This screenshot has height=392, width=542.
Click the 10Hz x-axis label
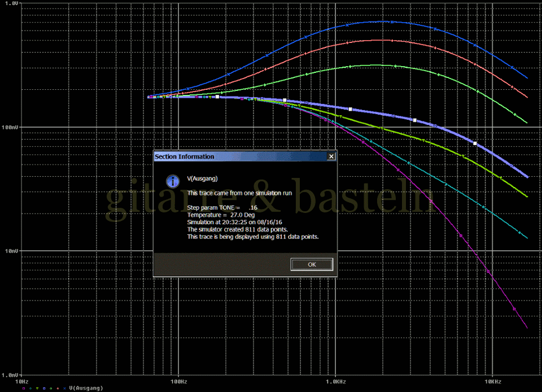click(22, 382)
